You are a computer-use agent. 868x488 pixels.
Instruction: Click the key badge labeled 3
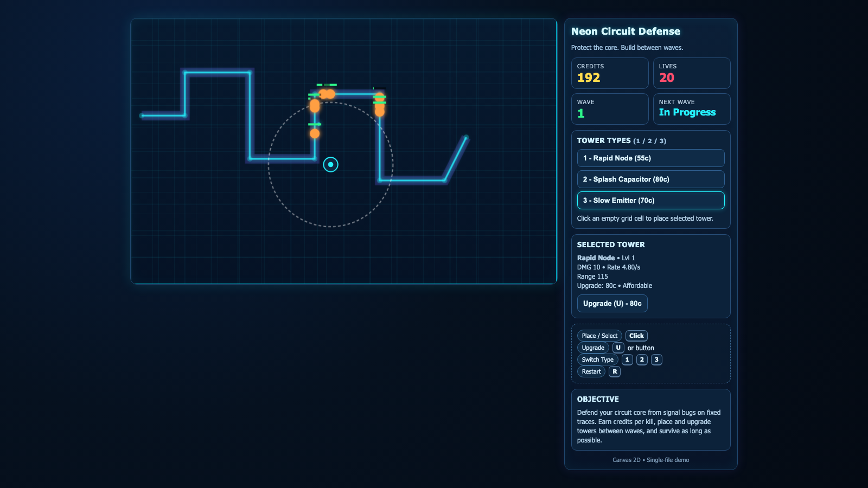click(x=656, y=360)
